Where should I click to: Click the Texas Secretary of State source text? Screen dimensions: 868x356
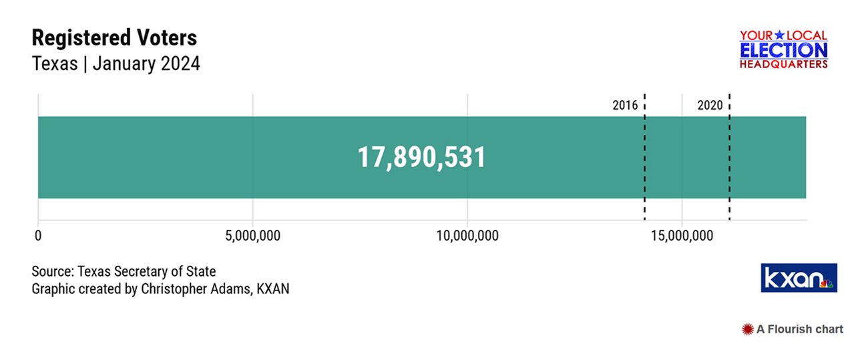pos(124,272)
